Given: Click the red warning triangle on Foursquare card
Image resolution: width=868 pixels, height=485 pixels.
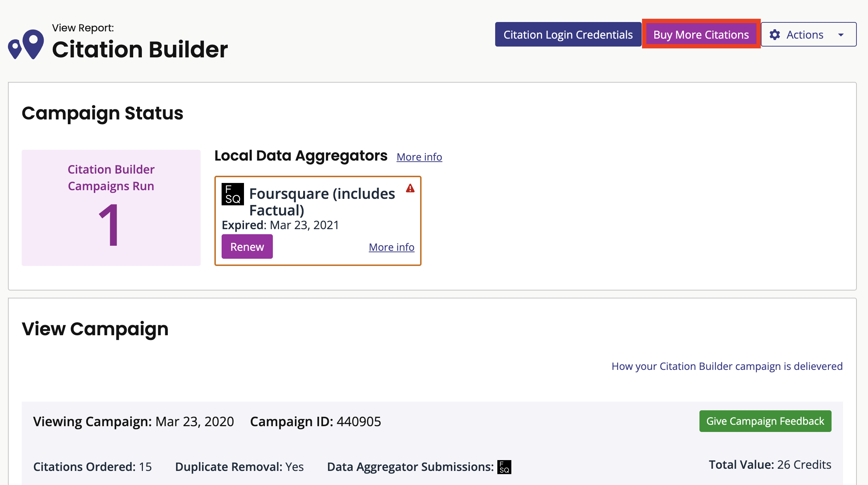Looking at the screenshot, I should [x=410, y=188].
